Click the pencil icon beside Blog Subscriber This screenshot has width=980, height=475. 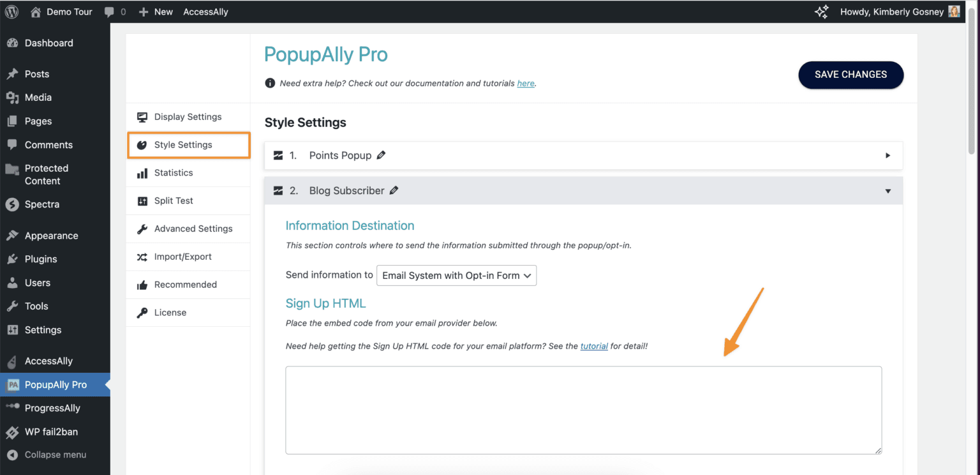(394, 190)
